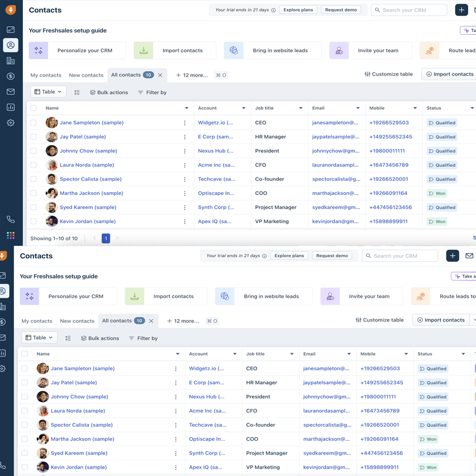Tick Laura Norda's checkbox in the lower table

click(25, 411)
